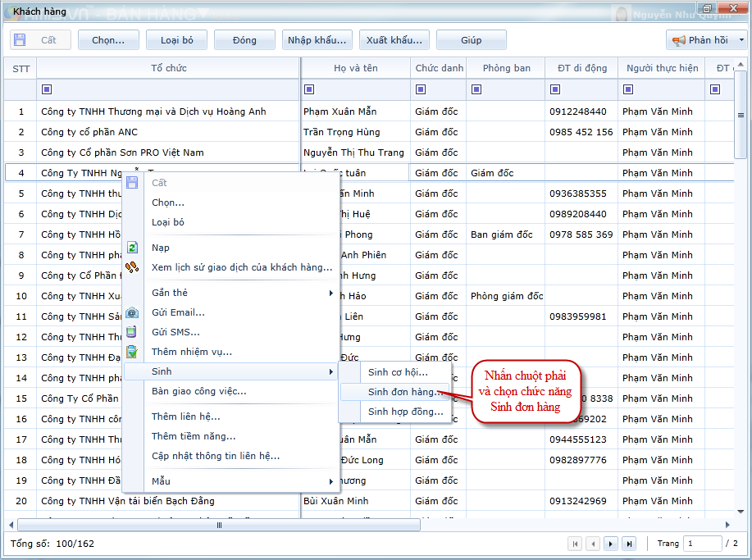This screenshot has height=560, width=752.
Task: Toggle the filter box under Họ và tên
Action: [311, 89]
